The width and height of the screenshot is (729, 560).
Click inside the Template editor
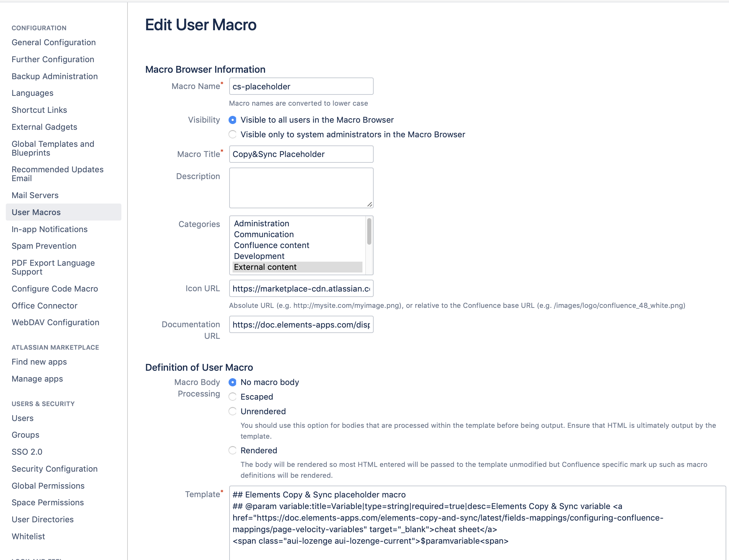[442, 517]
